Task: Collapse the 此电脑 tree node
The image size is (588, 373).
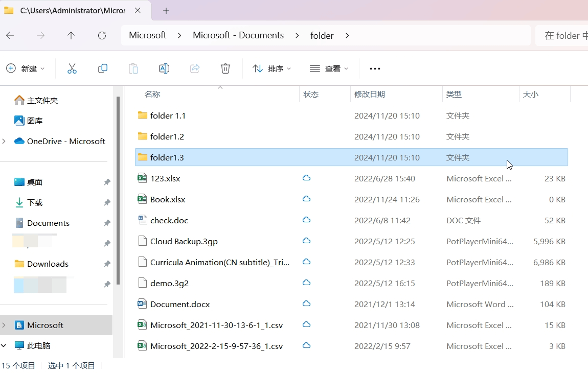Action: click(4, 345)
